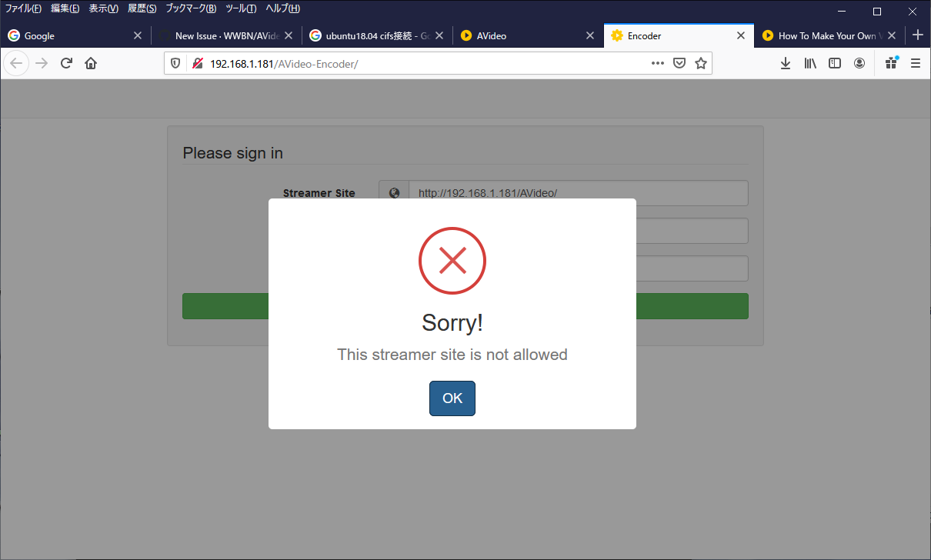Close the AVideo tab
931x560 pixels.
point(590,35)
